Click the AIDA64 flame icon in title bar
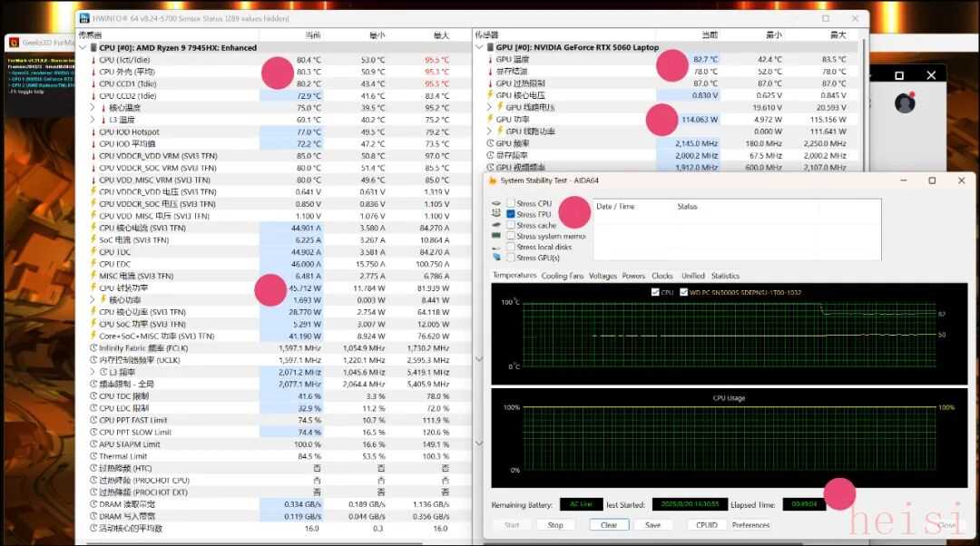This screenshot has width=980, height=546. 493,180
